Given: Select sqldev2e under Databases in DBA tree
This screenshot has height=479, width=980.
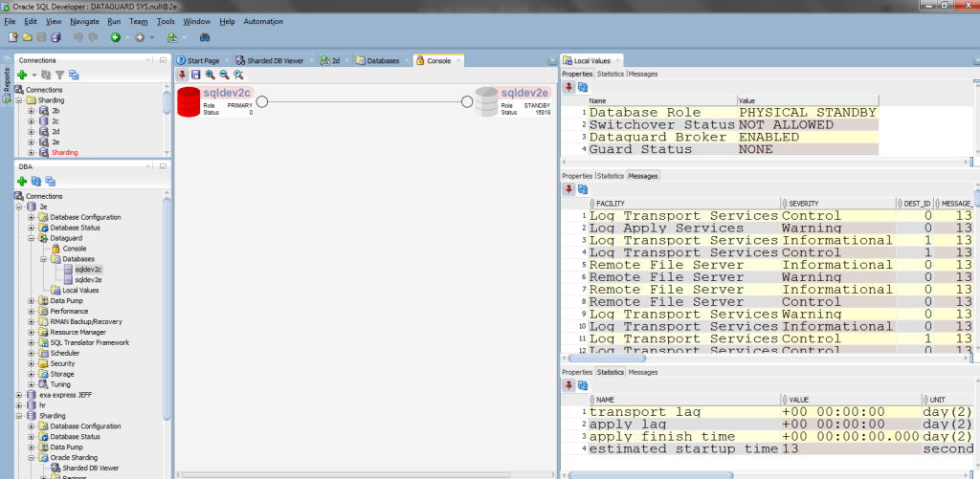Looking at the screenshot, I should click(88, 280).
